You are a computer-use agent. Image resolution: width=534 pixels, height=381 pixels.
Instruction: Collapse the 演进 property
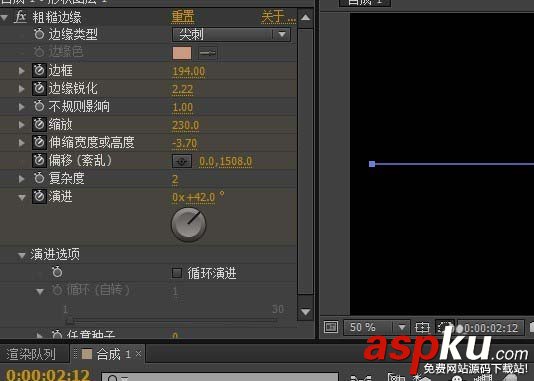(22, 197)
